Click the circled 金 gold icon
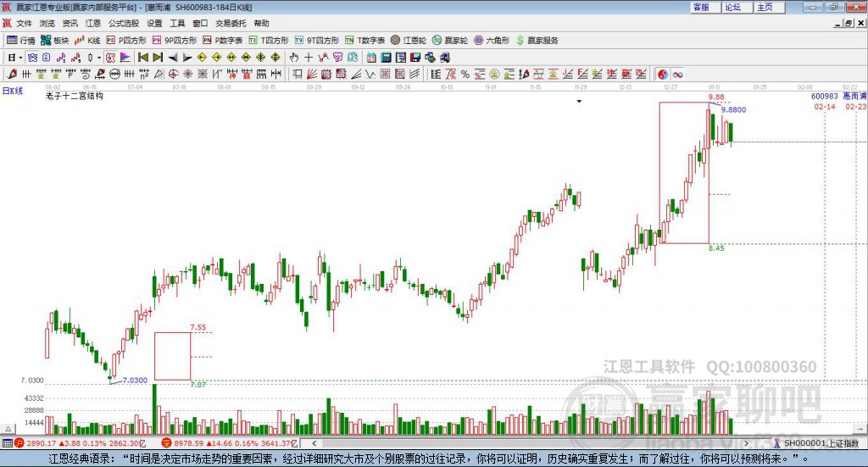This screenshot has width=868, height=467. pos(494,74)
